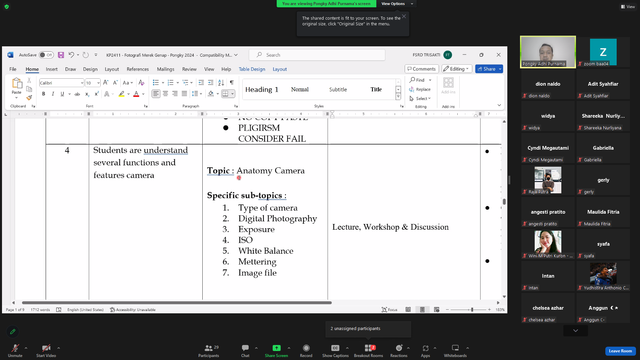Select Align Left paragraph alignment
Screen dimensions: 640x360
coord(156,94)
